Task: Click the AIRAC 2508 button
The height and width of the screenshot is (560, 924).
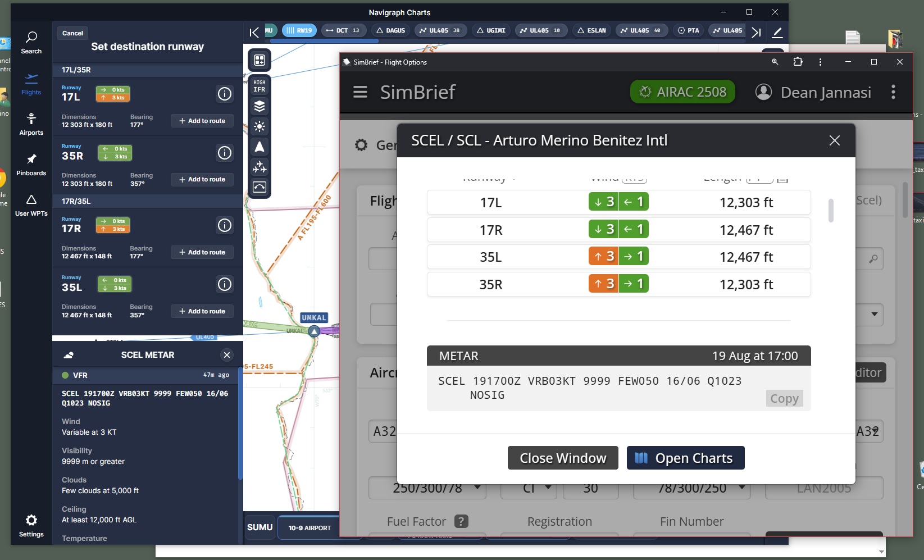Action: tap(683, 92)
